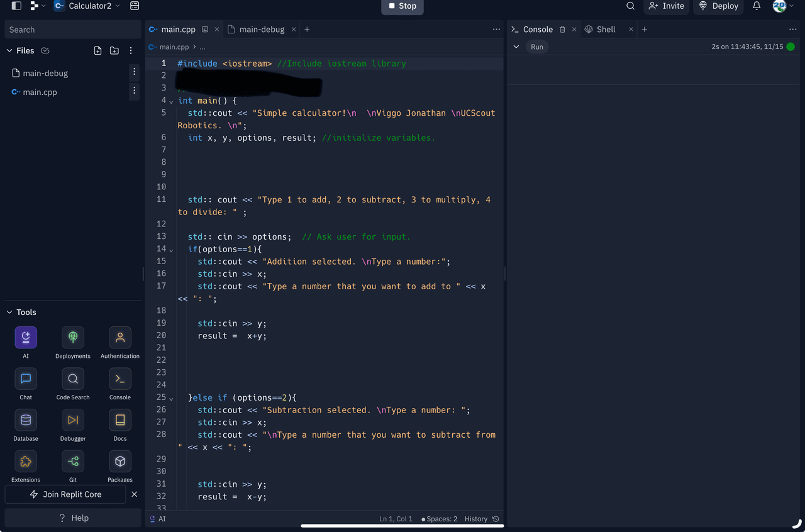
Task: Collapse the Files section
Action: click(9, 51)
